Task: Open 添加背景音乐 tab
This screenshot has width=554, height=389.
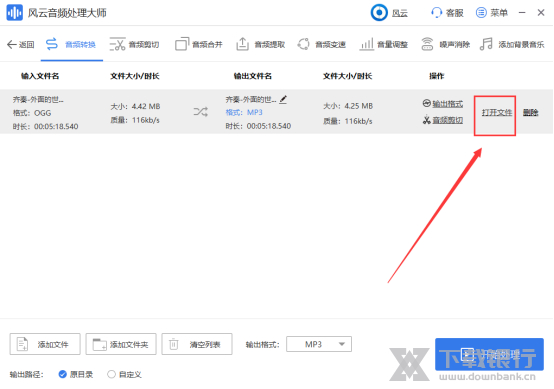Action: (x=512, y=45)
